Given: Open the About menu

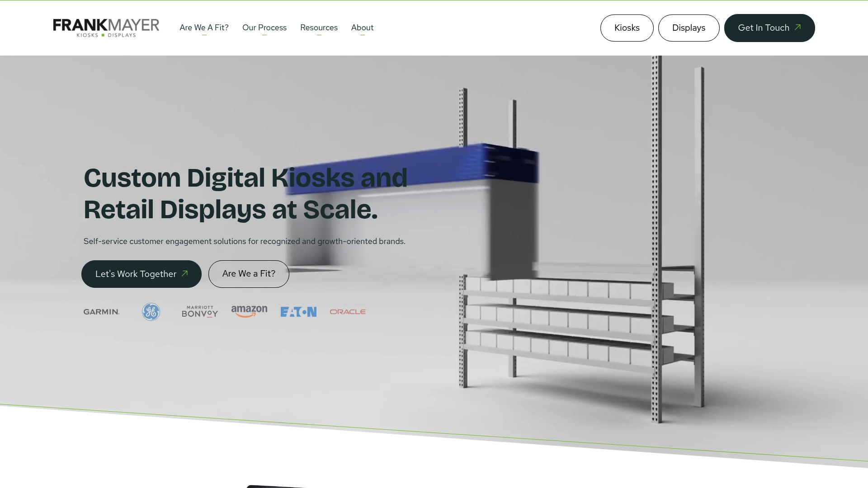Looking at the screenshot, I should coord(362,28).
